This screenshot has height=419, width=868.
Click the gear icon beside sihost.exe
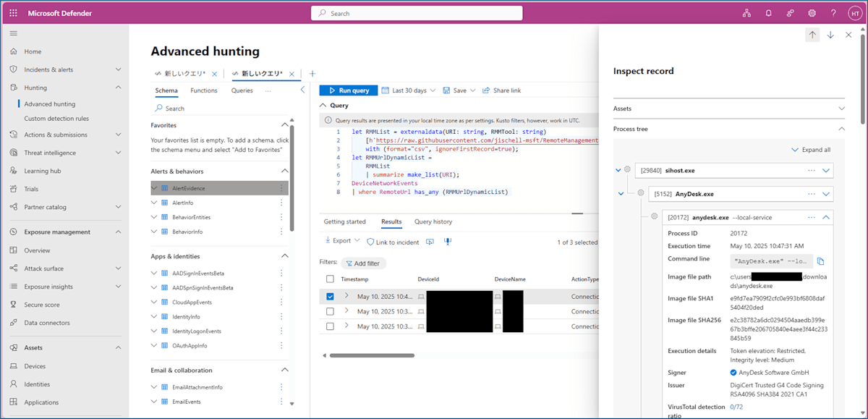click(627, 170)
